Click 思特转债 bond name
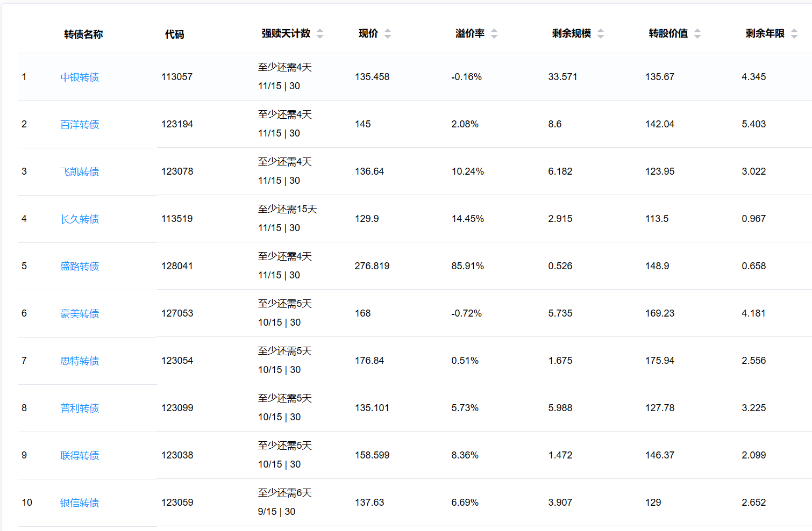This screenshot has height=531, width=812. click(80, 361)
